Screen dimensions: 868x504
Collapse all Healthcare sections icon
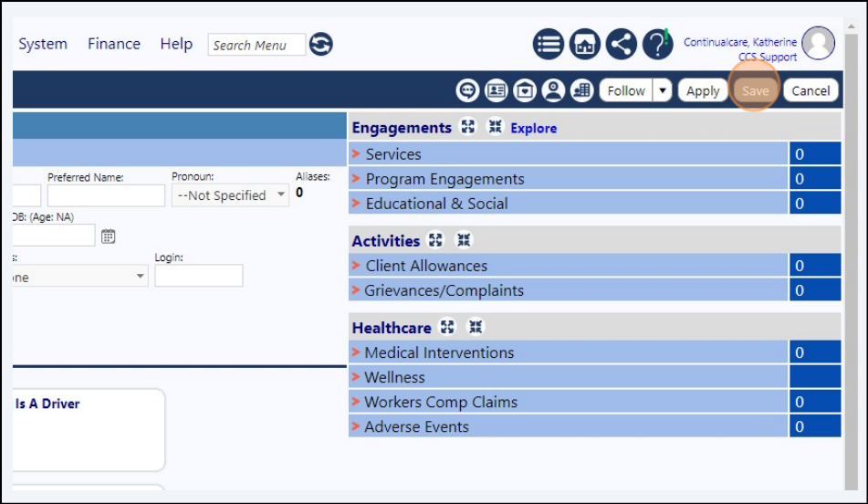pos(476,327)
